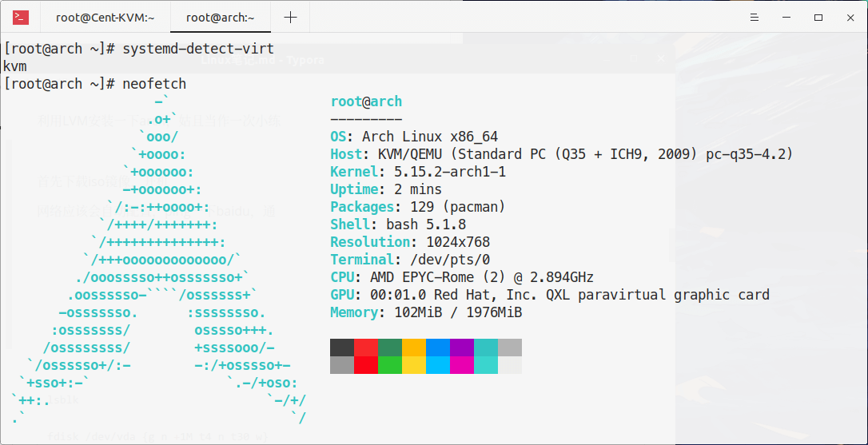Pick the purple swatch in top row
Viewport: 868px width, 445px height.
click(462, 348)
